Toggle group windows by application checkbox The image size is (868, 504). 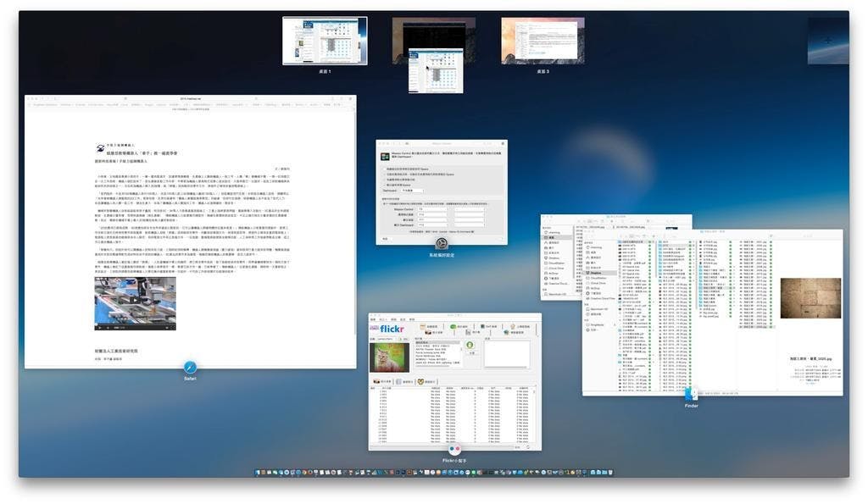pyautogui.click(x=384, y=180)
